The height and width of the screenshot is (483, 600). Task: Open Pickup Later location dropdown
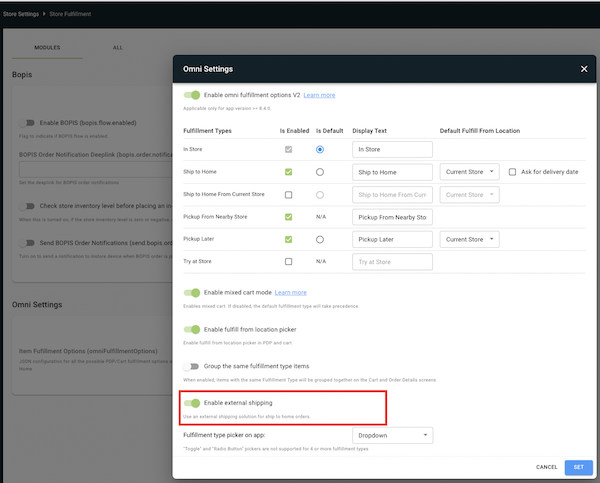point(470,239)
